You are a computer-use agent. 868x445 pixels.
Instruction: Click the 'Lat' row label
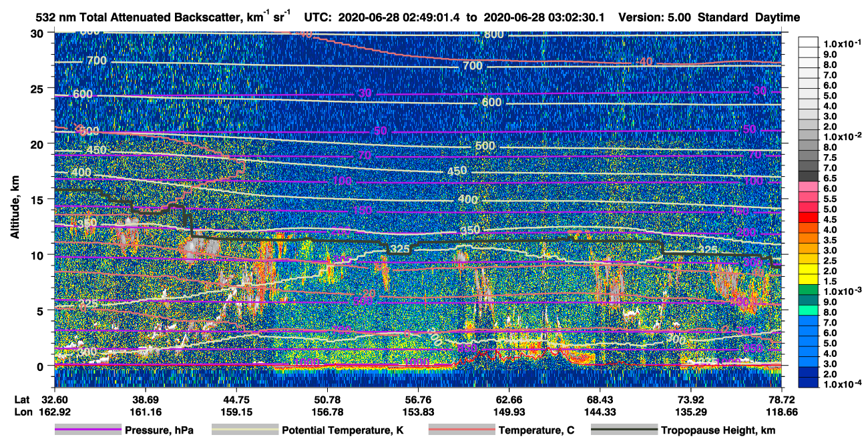click(22, 399)
